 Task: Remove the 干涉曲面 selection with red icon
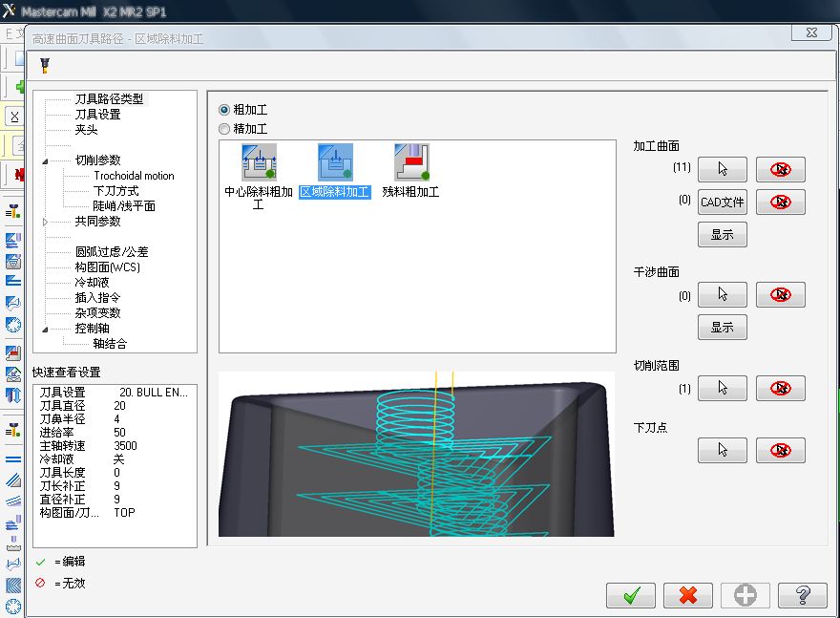point(781,294)
